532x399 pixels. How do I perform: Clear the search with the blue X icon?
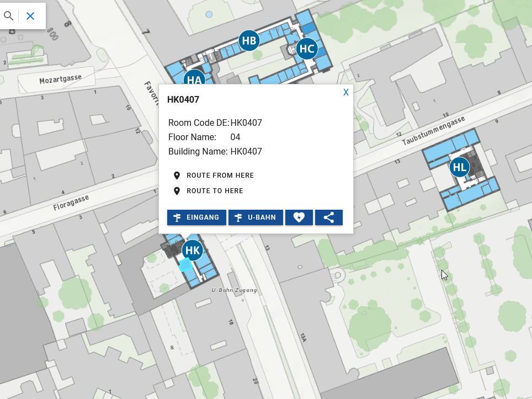tap(30, 15)
